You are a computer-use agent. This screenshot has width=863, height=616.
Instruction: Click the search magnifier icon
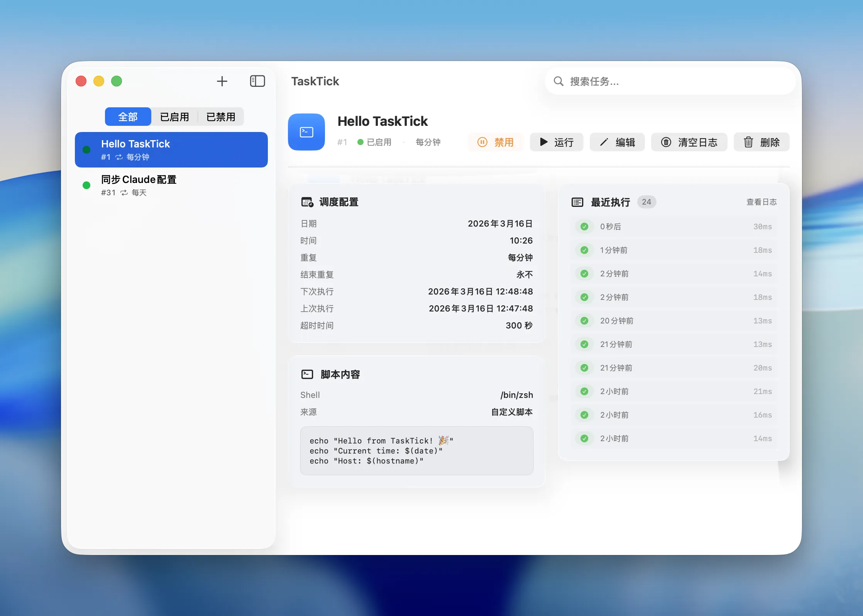(x=558, y=81)
